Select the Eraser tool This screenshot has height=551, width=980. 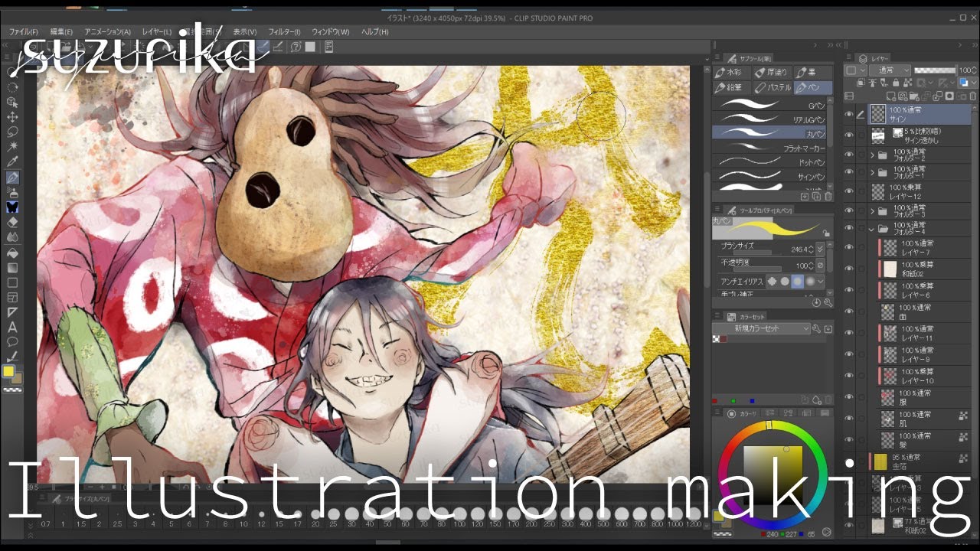(12, 223)
